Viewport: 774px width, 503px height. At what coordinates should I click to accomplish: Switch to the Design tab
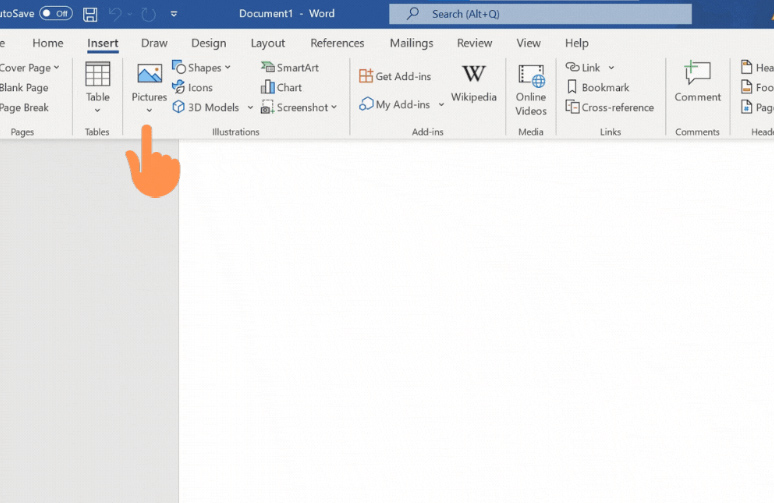pos(208,43)
